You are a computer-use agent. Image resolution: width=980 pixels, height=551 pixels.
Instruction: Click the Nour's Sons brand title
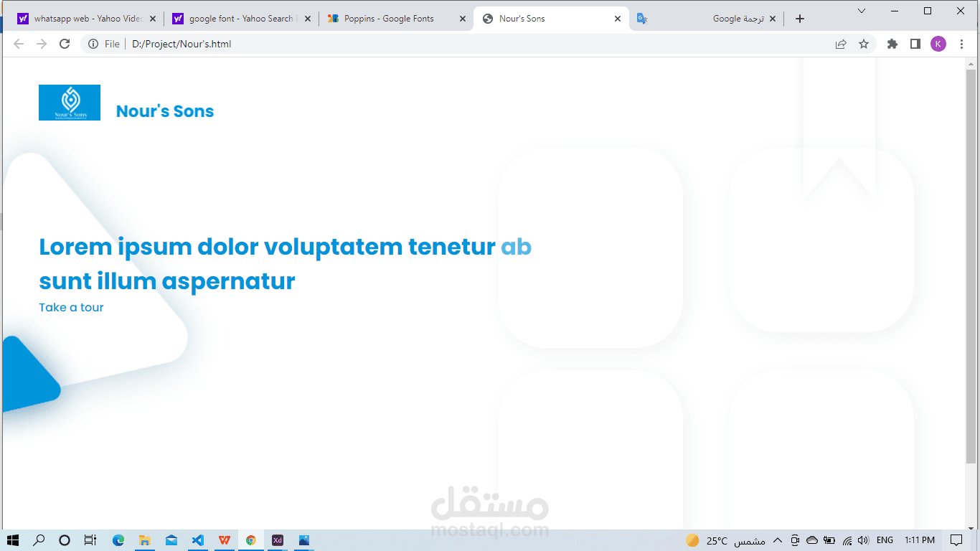[x=165, y=111]
